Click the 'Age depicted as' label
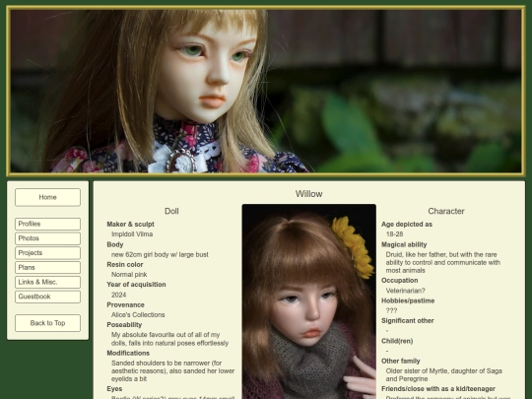The width and height of the screenshot is (532, 399). [x=407, y=225]
